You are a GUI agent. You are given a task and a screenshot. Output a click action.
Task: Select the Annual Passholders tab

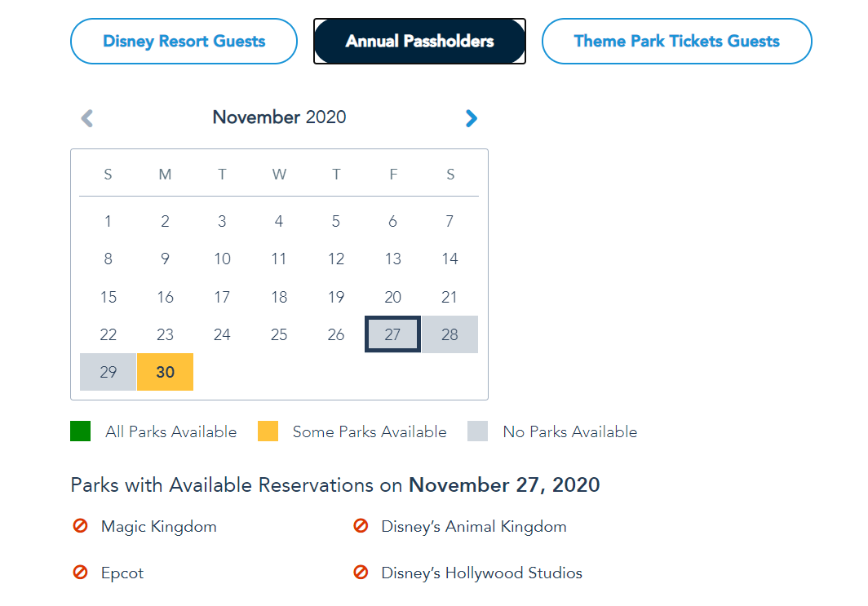(419, 42)
